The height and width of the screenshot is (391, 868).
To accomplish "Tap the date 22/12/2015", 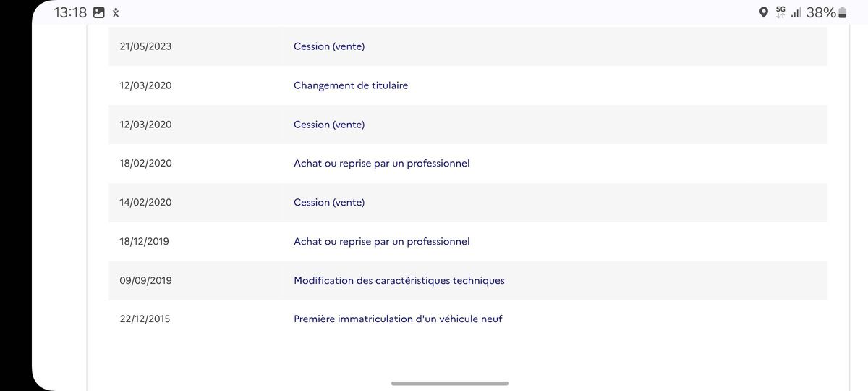I will (145, 319).
